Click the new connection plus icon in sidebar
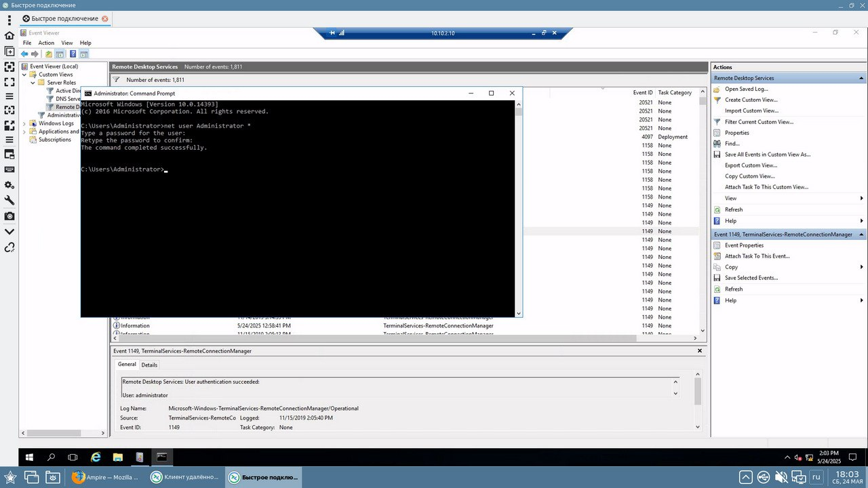Screen dimensions: 868x488 [x=9, y=51]
